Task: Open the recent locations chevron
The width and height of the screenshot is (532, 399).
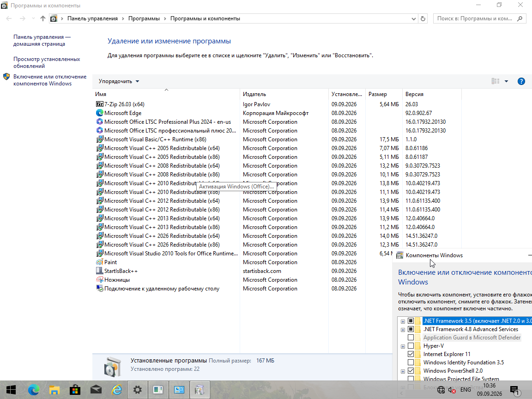Action: [33, 18]
